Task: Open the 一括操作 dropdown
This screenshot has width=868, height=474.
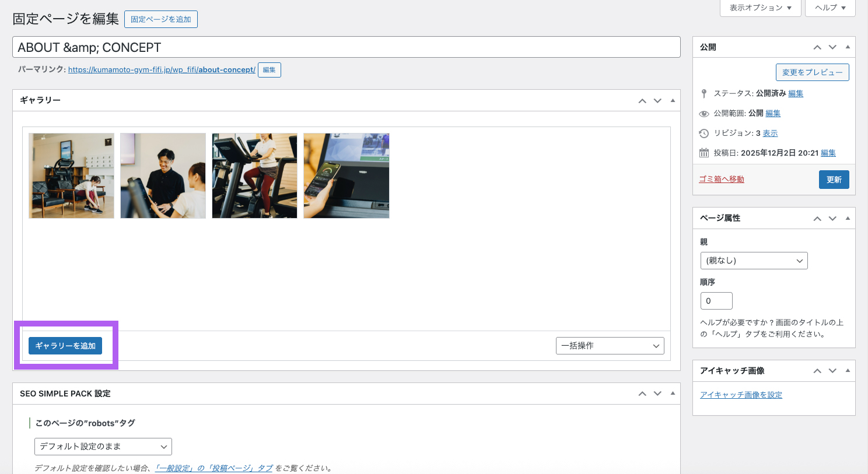Action: (610, 346)
